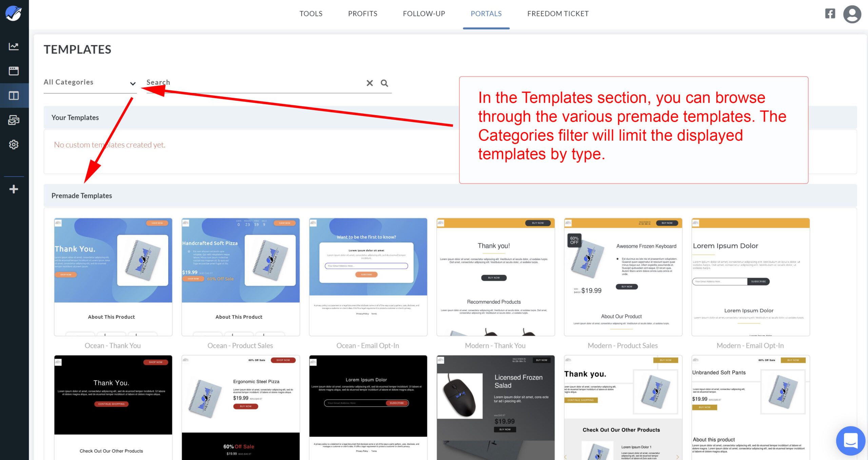Click the Helium 10 logo icon
Screen dimensions: 868x460
pyautogui.click(x=14, y=14)
